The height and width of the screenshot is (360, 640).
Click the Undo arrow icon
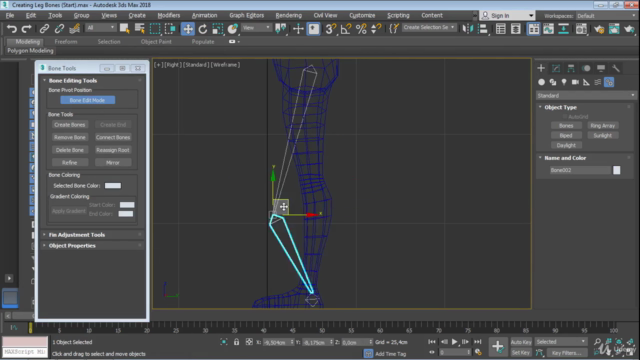click(12, 29)
